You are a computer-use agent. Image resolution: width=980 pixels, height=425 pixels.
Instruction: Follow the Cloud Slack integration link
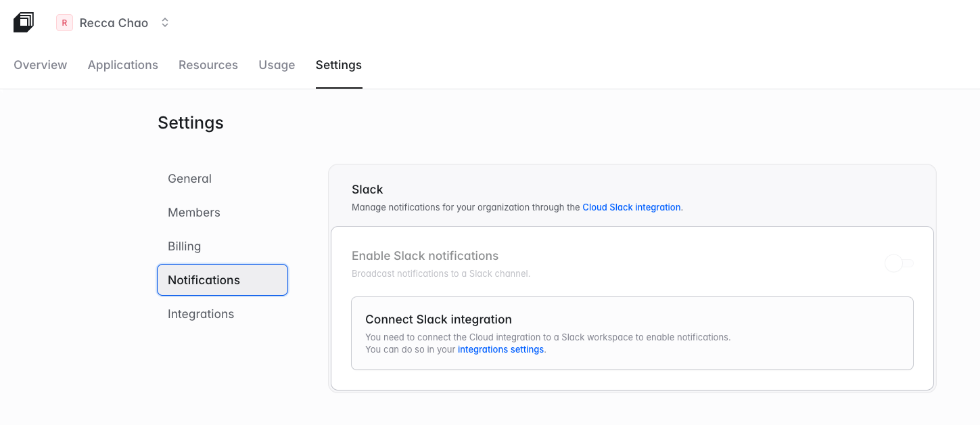pyautogui.click(x=631, y=208)
